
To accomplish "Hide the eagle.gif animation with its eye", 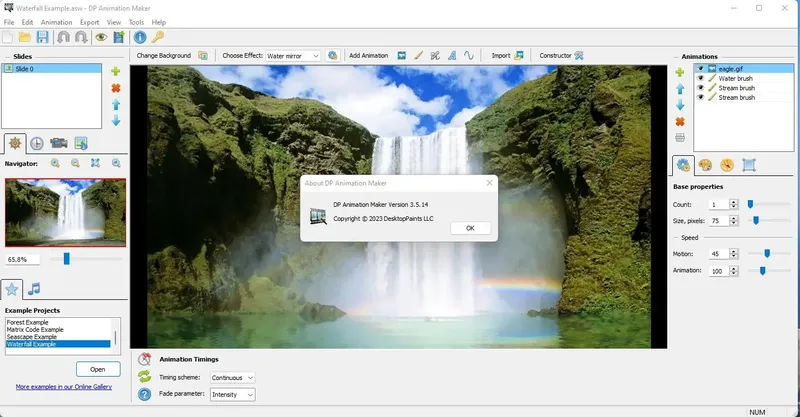I will (701, 68).
